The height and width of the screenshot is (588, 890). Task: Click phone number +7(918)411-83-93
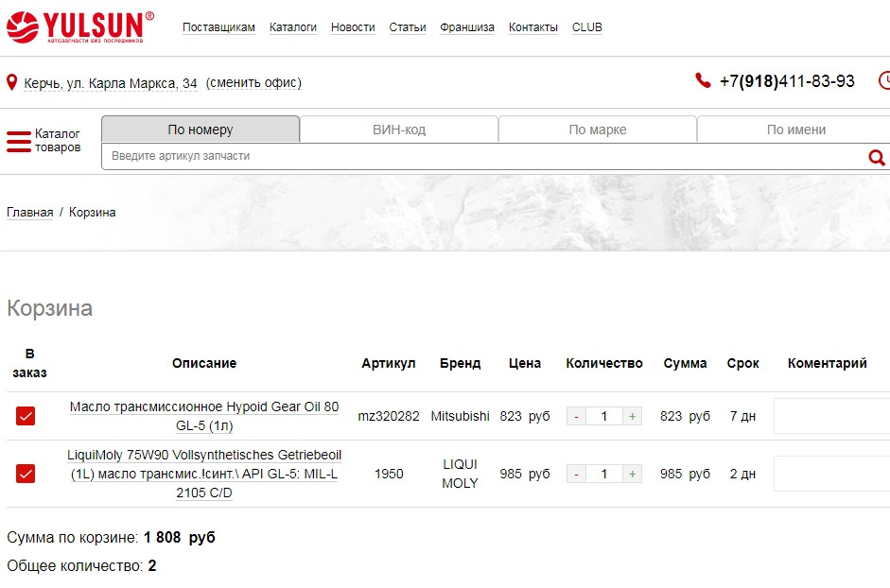point(787,81)
